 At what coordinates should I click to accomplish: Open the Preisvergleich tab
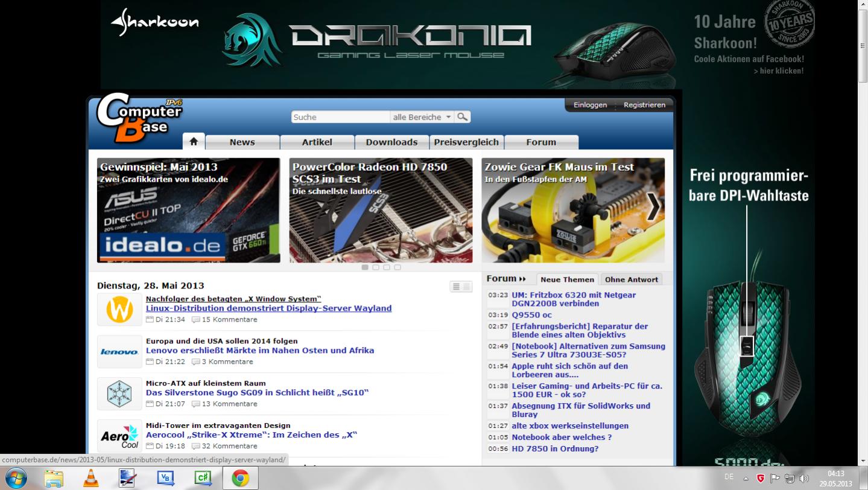click(466, 142)
